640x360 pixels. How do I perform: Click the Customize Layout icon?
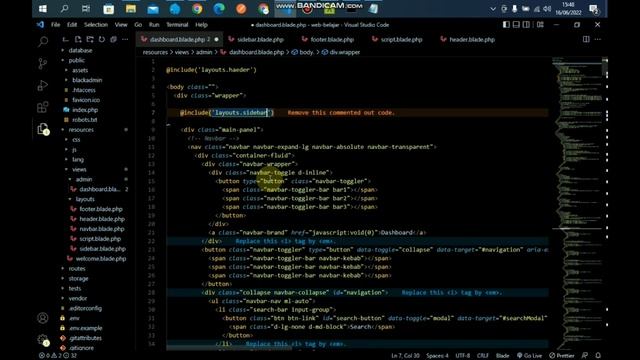pyautogui.click(x=540, y=24)
